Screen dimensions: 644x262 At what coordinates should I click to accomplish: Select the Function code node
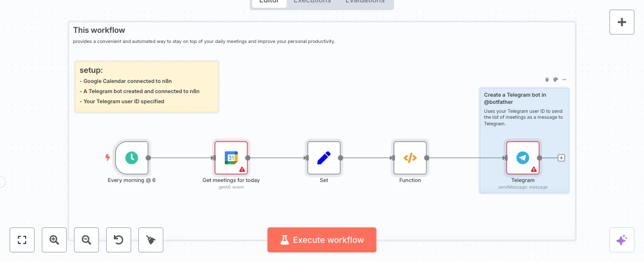410,158
